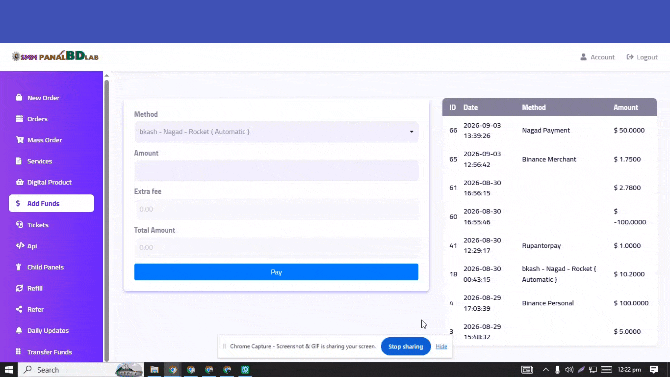Click the $ 2.7800 amount cell

[x=627, y=187]
